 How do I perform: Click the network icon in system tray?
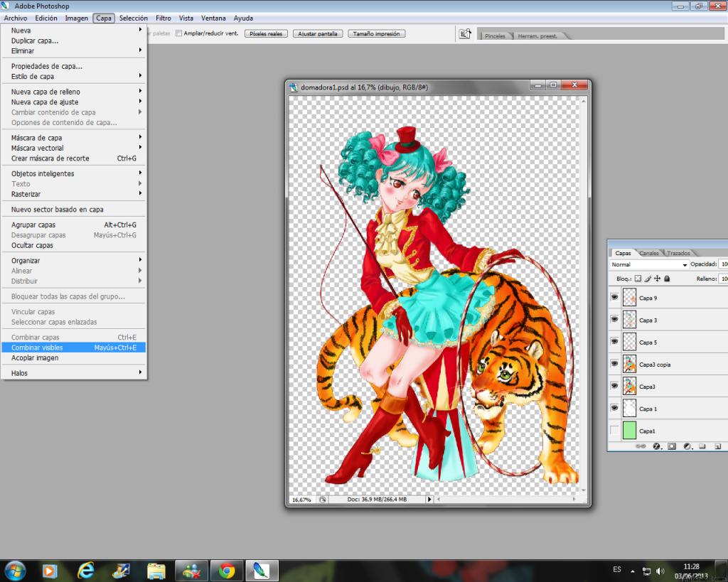(x=646, y=571)
